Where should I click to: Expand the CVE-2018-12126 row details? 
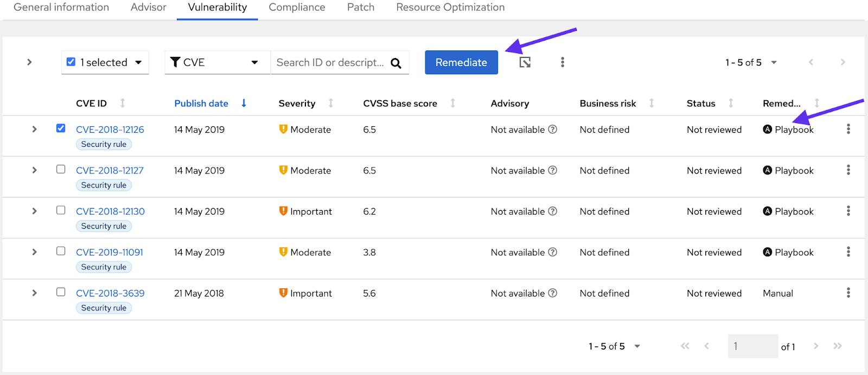pyautogui.click(x=34, y=129)
